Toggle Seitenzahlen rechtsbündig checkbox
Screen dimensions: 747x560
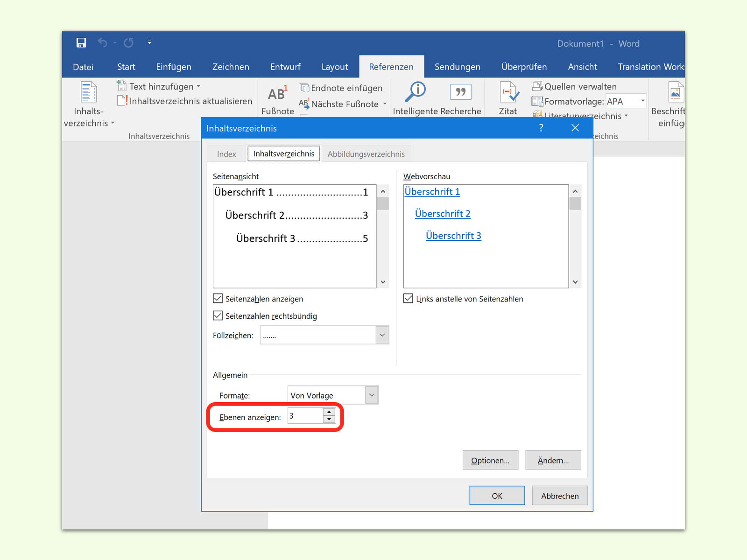(x=218, y=315)
